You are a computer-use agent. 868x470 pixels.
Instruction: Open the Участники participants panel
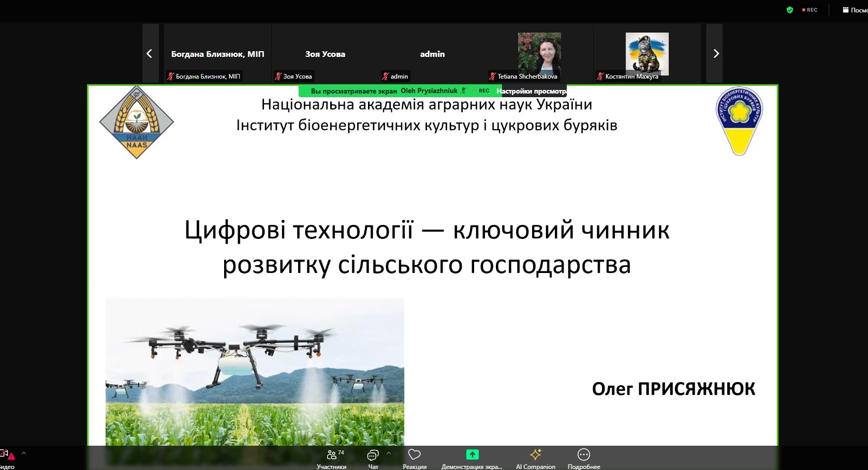click(332, 458)
